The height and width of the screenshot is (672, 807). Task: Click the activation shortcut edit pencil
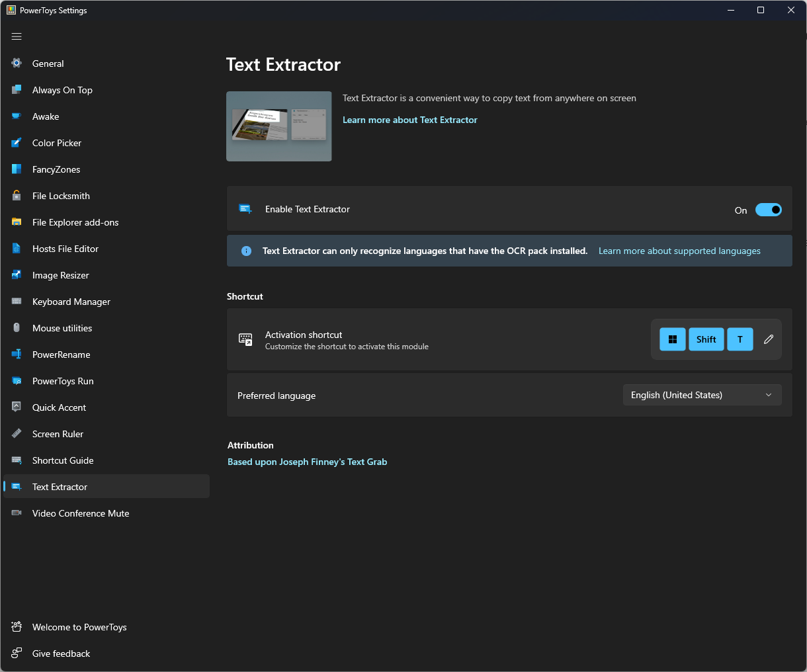[768, 339]
